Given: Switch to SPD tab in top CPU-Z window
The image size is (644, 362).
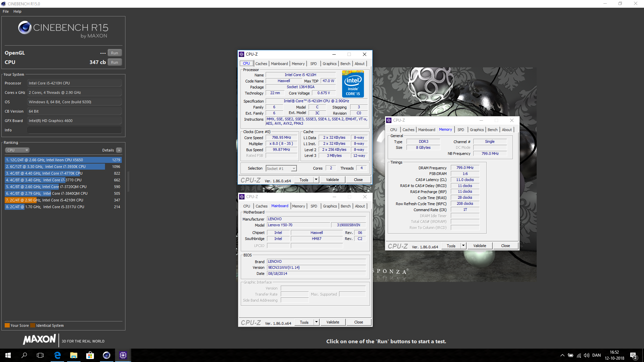Looking at the screenshot, I should point(313,64).
